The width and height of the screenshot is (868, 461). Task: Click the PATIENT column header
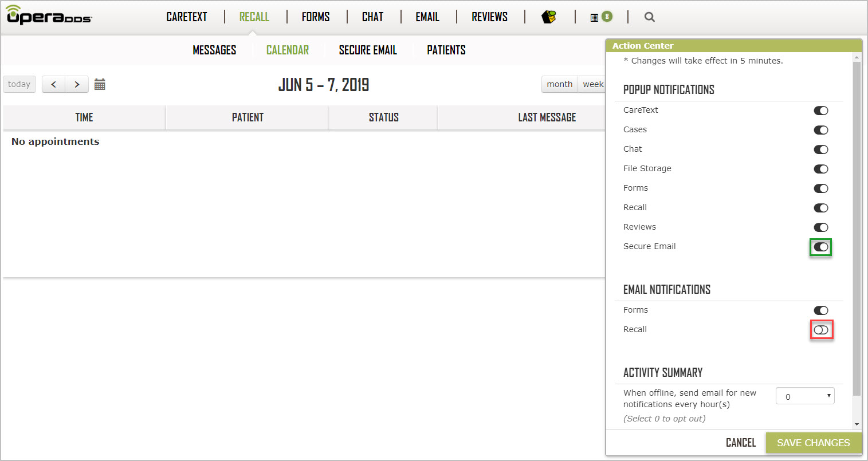pos(248,117)
